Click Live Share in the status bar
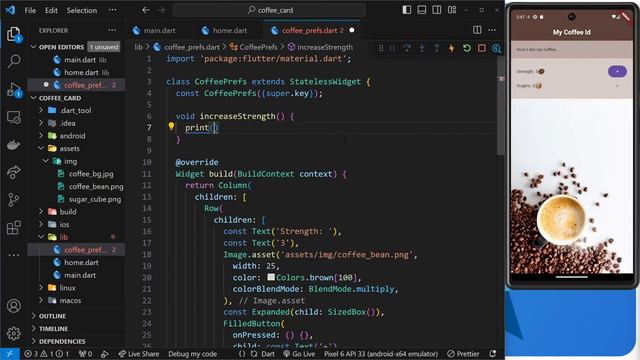This screenshot has height=360, width=640. click(x=139, y=354)
